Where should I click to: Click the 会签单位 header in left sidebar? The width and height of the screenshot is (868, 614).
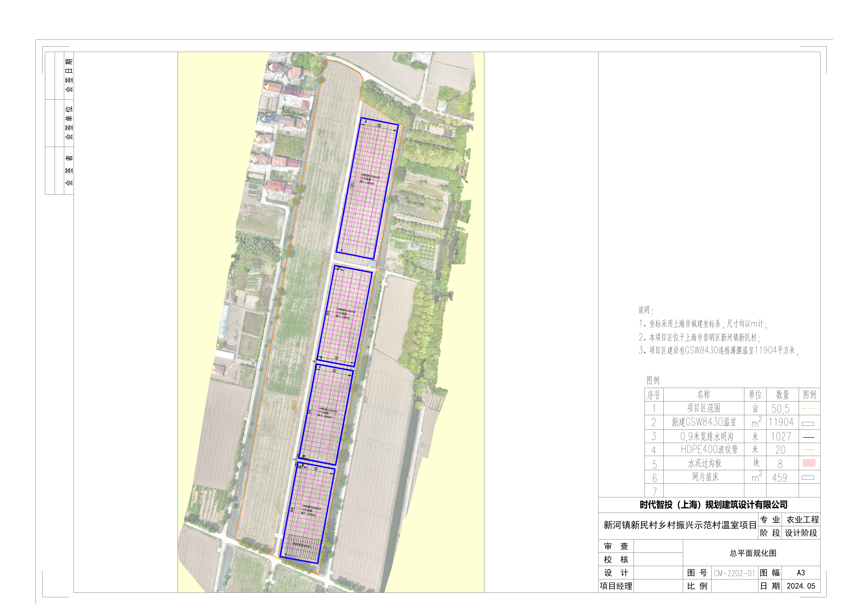[69, 123]
